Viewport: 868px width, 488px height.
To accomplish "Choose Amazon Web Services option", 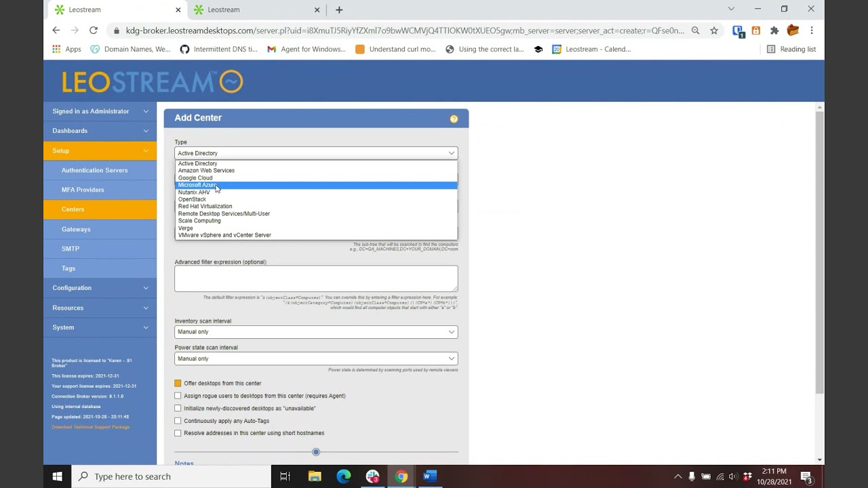I will point(316,171).
